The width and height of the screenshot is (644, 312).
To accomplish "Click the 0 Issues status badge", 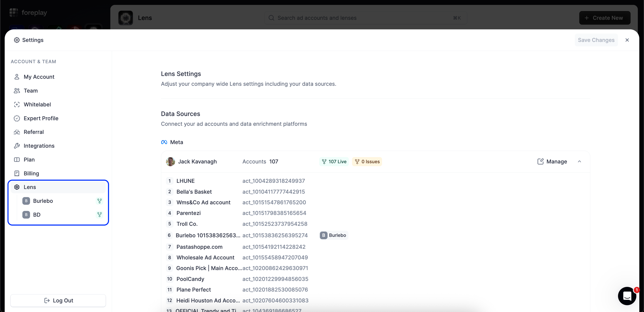I will coord(367,161).
